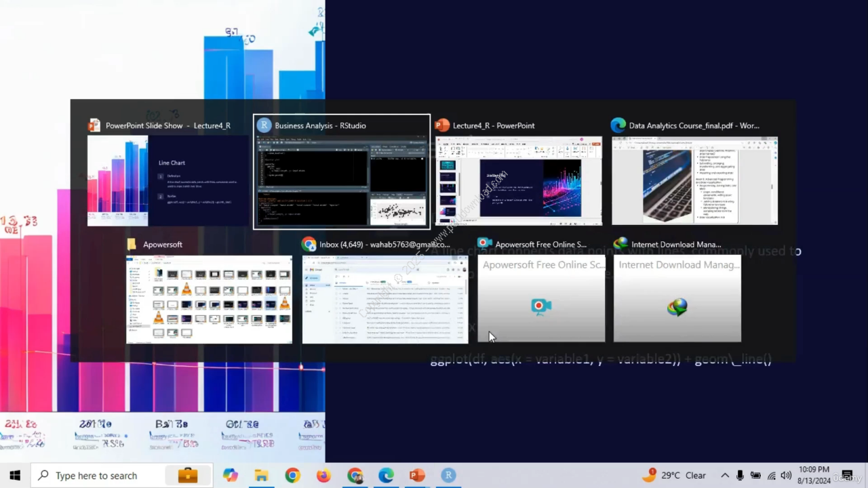
Task: Open Microsoft Edge from the taskbar
Action: 386,476
